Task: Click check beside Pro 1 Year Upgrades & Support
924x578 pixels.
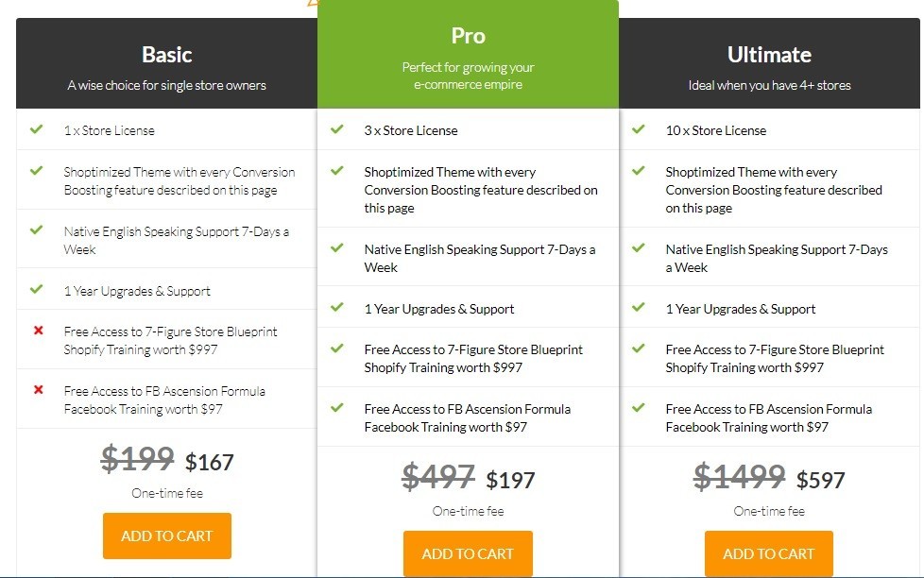Action: [337, 307]
